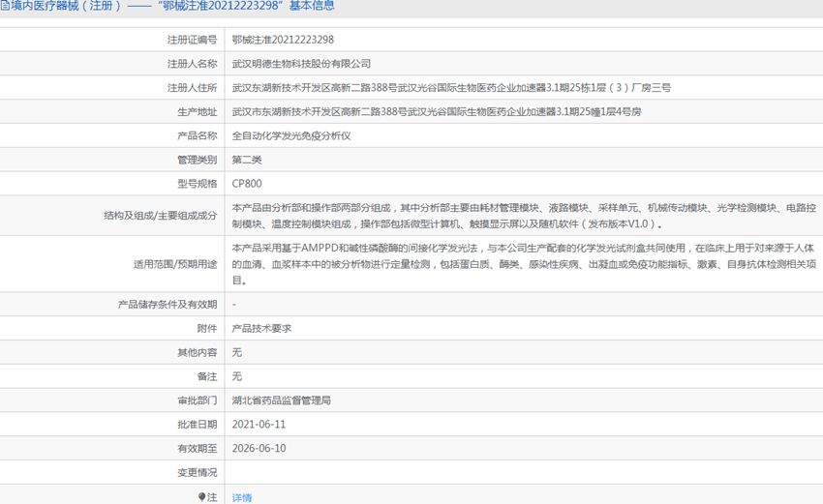Click the 批准日期 label
Viewport: 823px width, 504px height.
click(198, 425)
